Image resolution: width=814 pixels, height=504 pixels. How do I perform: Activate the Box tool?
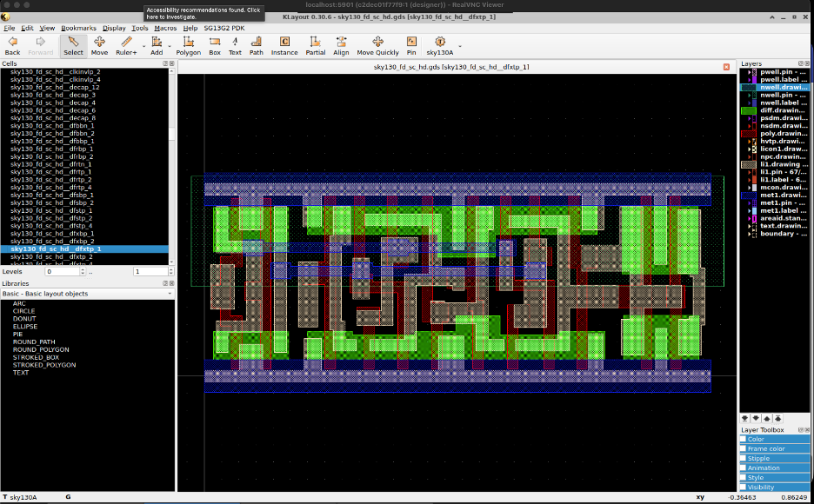[214, 45]
